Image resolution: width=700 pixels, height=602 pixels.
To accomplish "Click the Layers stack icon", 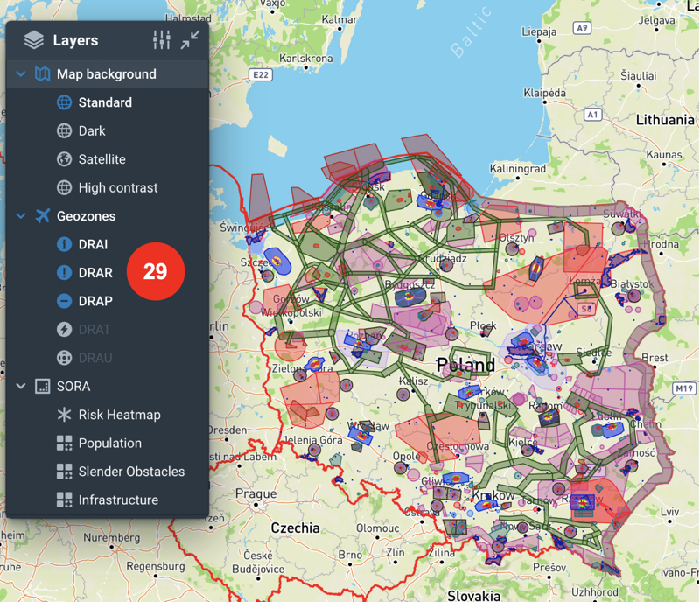I will point(34,40).
